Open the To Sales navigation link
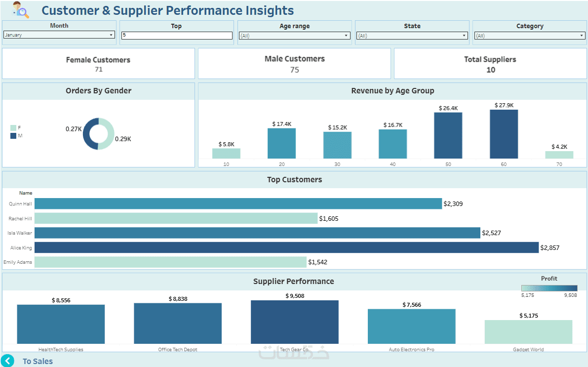588x367 pixels. [38, 361]
